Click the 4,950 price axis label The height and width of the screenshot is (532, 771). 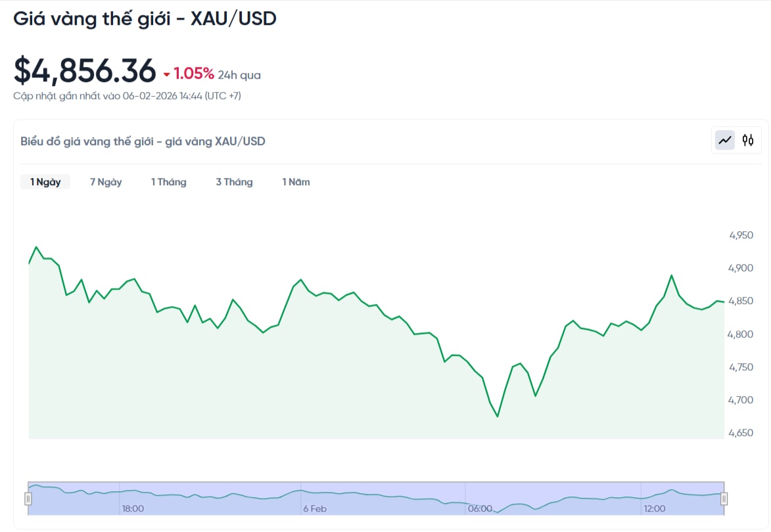743,234
